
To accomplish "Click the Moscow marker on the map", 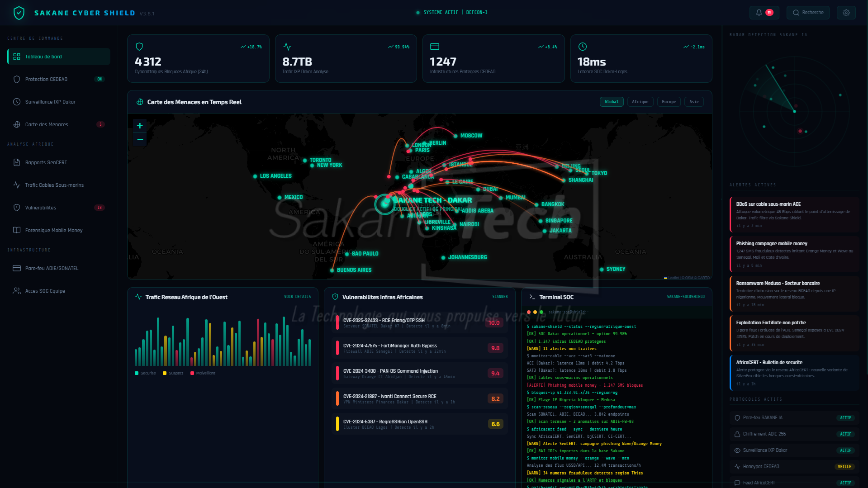I will (x=455, y=136).
